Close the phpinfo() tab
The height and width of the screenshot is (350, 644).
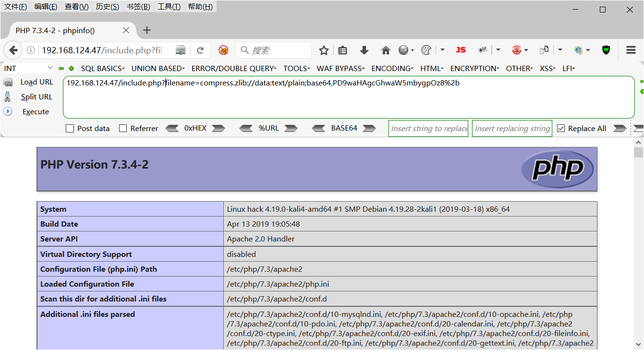(126, 30)
